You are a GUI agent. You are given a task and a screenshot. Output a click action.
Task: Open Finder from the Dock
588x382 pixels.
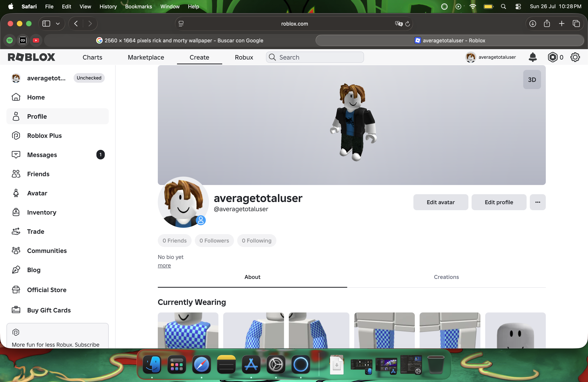coord(152,364)
